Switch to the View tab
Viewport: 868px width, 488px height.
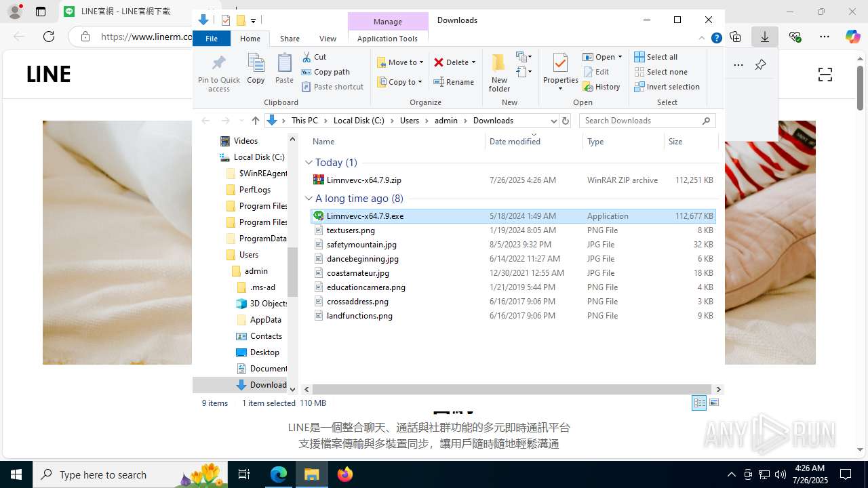[328, 39]
